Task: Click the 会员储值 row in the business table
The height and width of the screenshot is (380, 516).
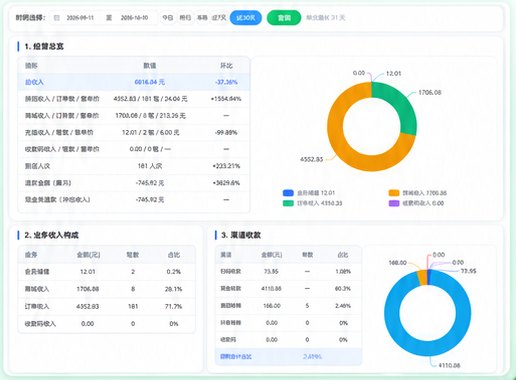Action: 107,272
